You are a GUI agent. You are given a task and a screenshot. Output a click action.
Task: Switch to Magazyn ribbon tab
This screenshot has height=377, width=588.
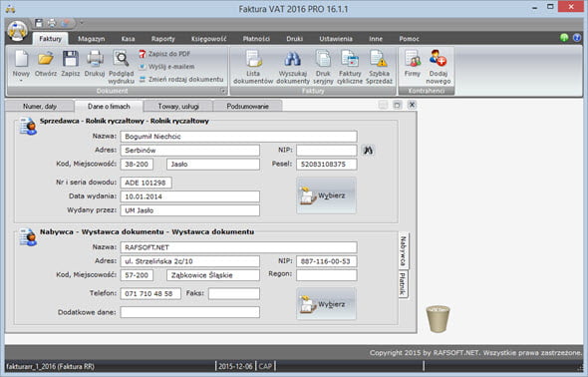click(91, 39)
